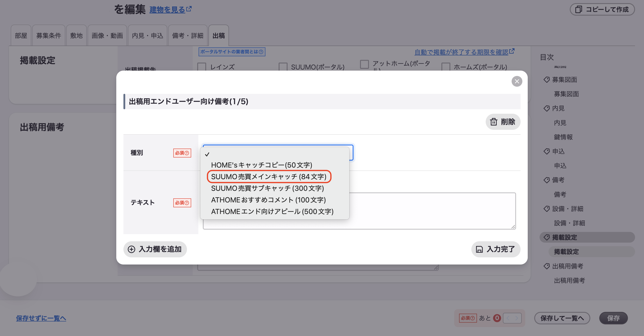Click external-link icon next to 建物を見る
Screen dimensions: 644x336
tap(189, 9)
